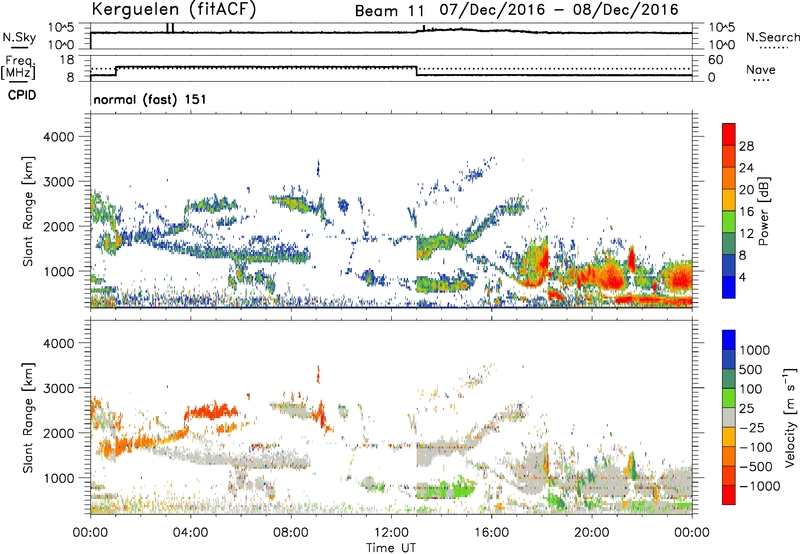Image resolution: width=800 pixels, height=554 pixels.
Task: Select the '-500' Velocity colorbar tick label
Action: (x=756, y=466)
